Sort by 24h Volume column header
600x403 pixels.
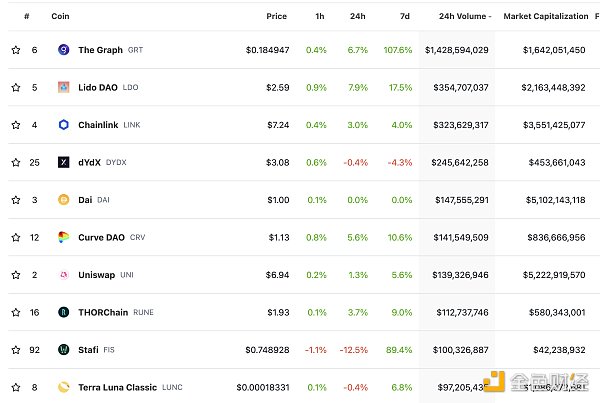[465, 16]
